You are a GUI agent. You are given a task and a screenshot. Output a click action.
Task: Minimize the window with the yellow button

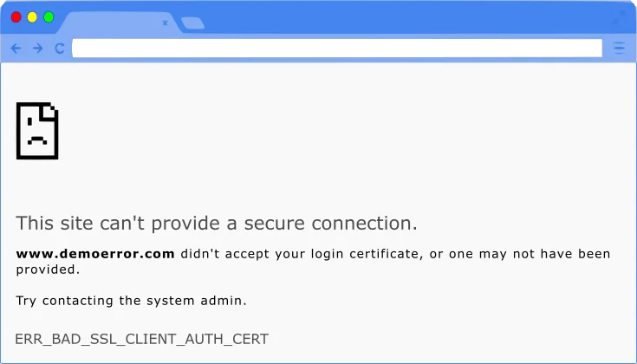32,16
